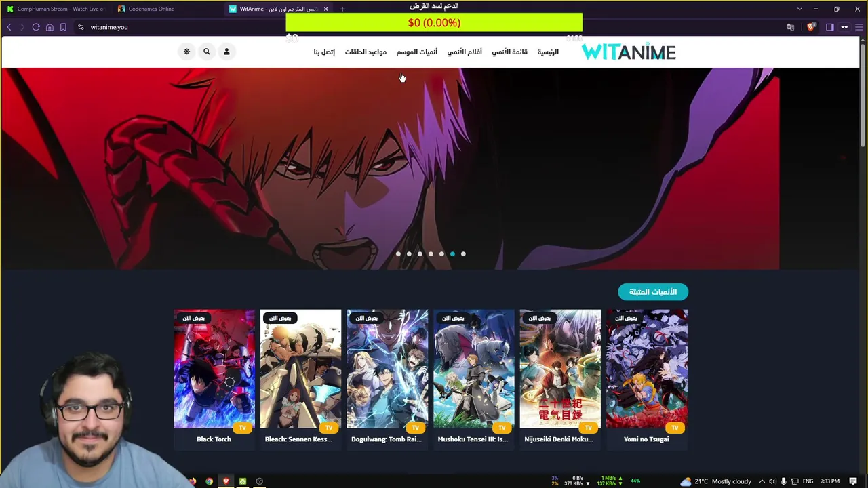Open Brave from the taskbar
Image resolution: width=868 pixels, height=488 pixels.
226,481
